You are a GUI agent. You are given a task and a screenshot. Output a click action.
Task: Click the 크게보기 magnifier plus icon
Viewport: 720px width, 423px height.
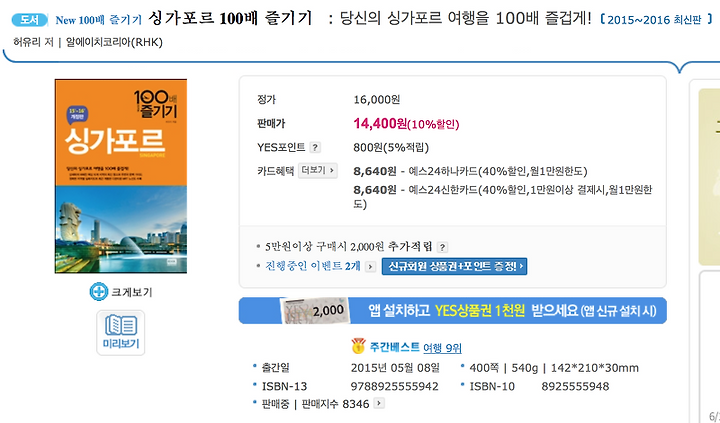[x=98, y=292]
